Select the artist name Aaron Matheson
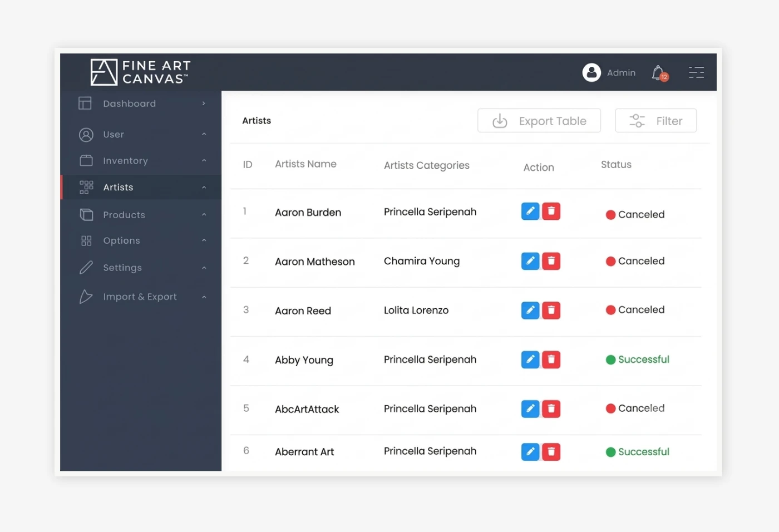Viewport: 779px width, 532px height. (x=314, y=262)
